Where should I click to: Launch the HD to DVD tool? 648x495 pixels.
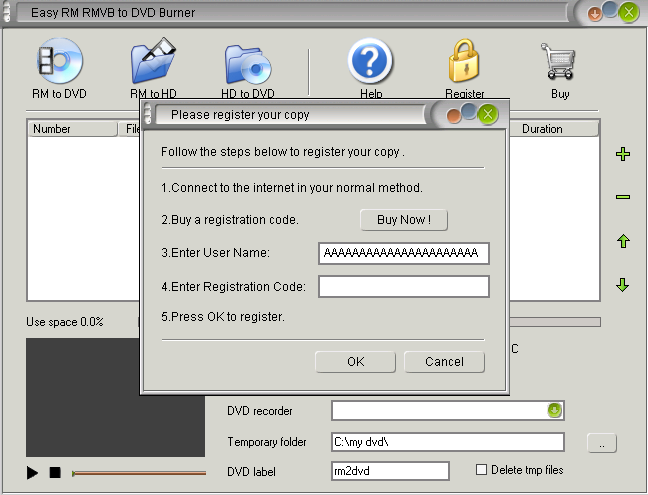248,70
